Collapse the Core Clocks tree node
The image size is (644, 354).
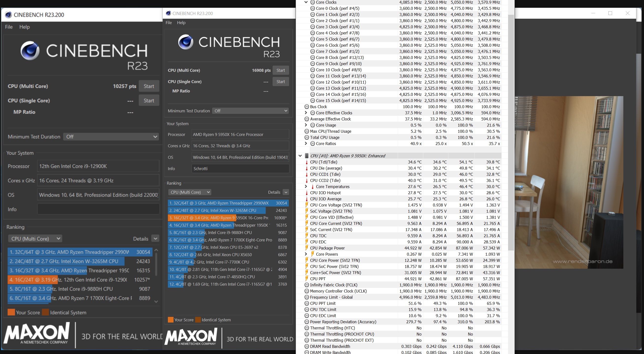[306, 2]
